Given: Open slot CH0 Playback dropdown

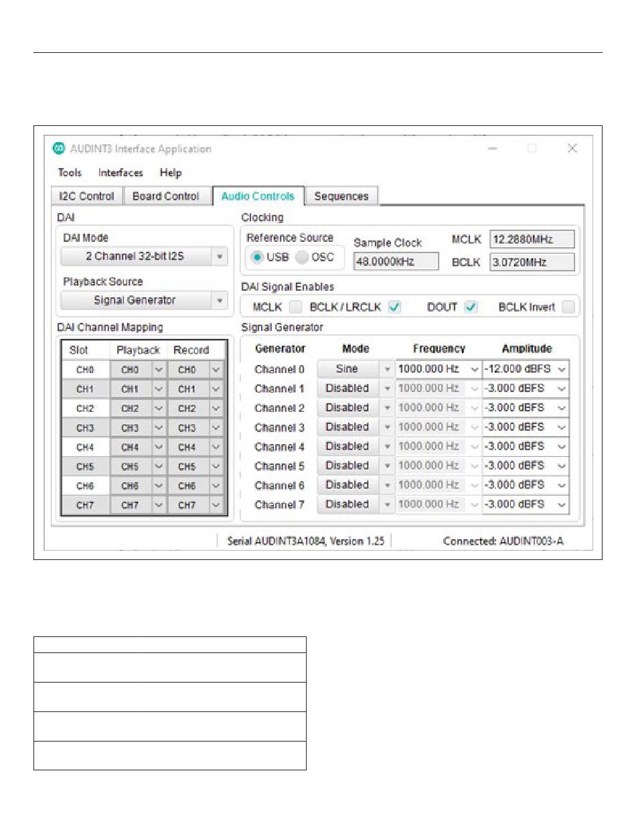Looking at the screenshot, I should coord(158,370).
